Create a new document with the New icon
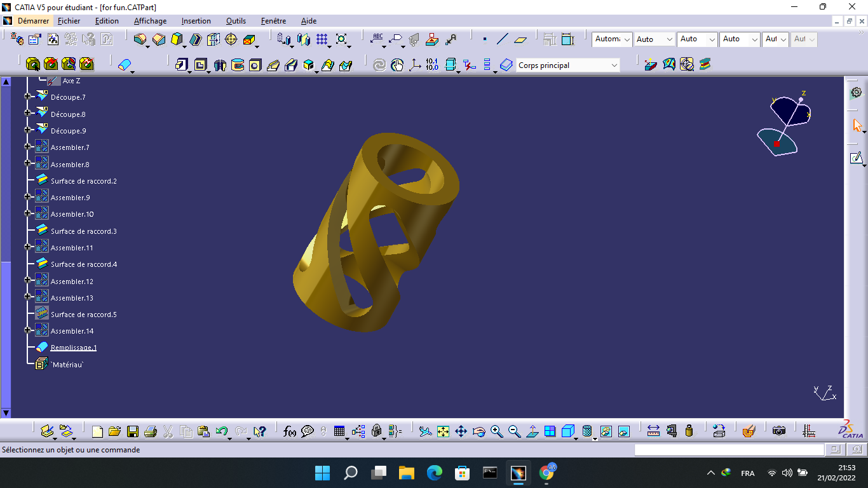This screenshot has height=488, width=868. [x=97, y=431]
